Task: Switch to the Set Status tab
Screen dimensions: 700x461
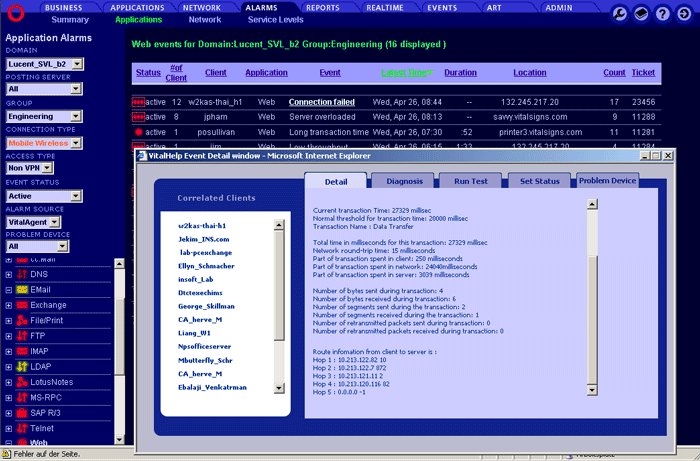Action: click(x=539, y=181)
